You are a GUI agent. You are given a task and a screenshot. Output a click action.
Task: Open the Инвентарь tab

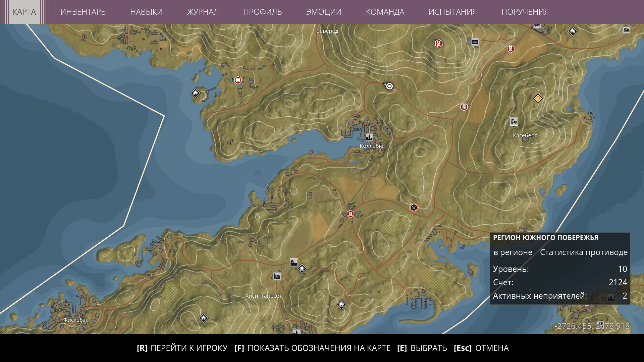(83, 12)
